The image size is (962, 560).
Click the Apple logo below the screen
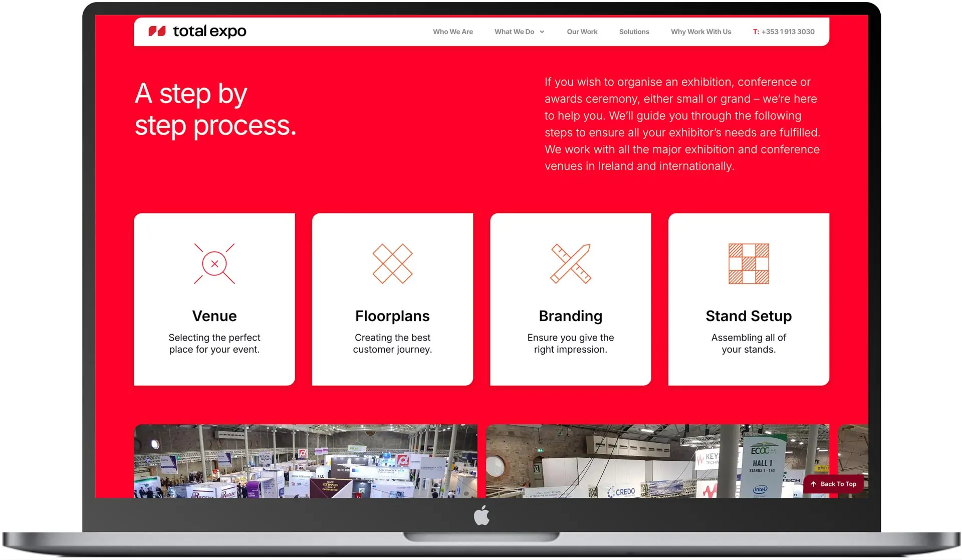[x=482, y=515]
